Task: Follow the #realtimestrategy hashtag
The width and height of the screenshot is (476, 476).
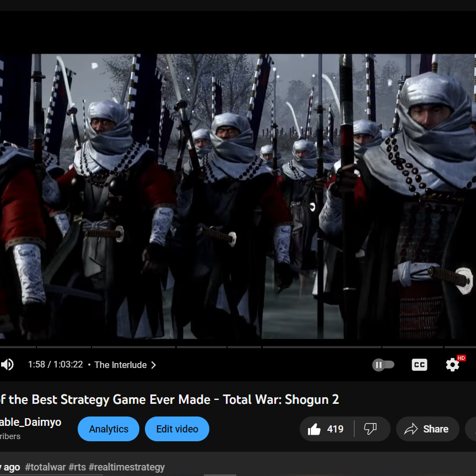Action: [x=126, y=467]
